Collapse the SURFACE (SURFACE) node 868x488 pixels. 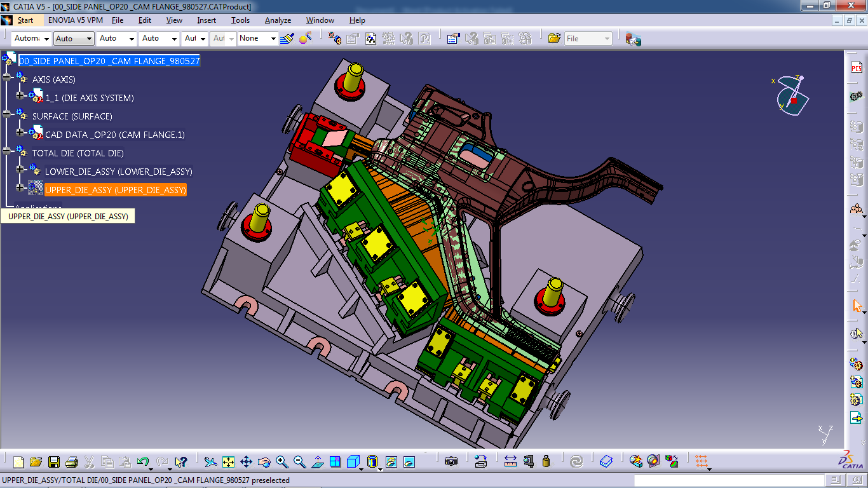(7, 115)
